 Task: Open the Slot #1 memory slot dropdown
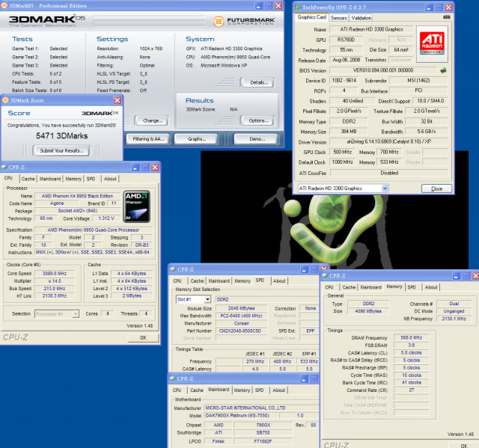tap(207, 299)
